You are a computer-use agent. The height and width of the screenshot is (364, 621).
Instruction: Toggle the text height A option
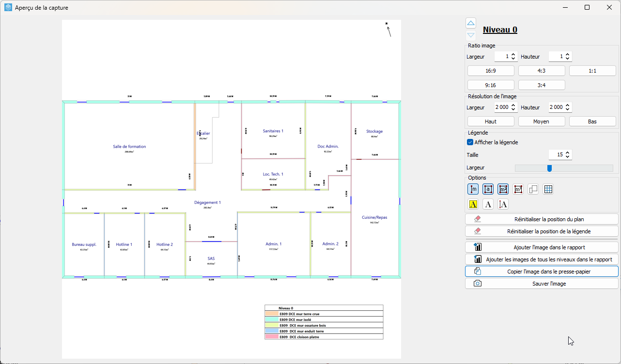[503, 204]
